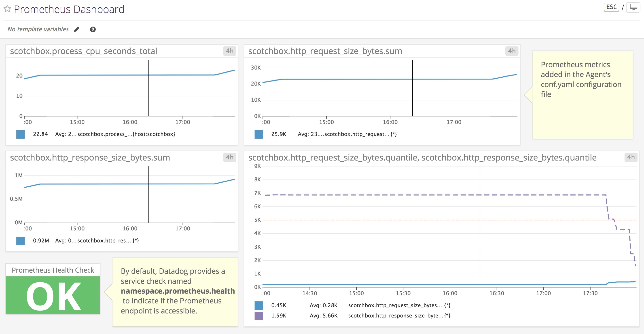Open the template variables help icon
Screen dimensions: 644x334
pos(93,29)
